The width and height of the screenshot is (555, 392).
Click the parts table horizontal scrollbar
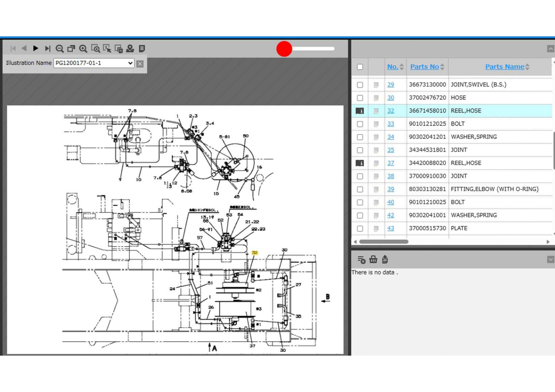click(x=384, y=242)
